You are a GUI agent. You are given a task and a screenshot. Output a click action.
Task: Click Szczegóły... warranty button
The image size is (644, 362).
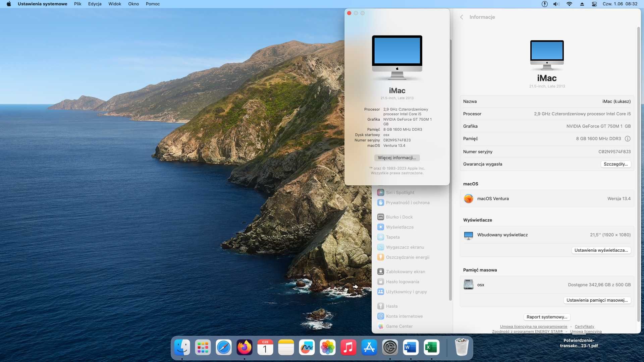(615, 164)
